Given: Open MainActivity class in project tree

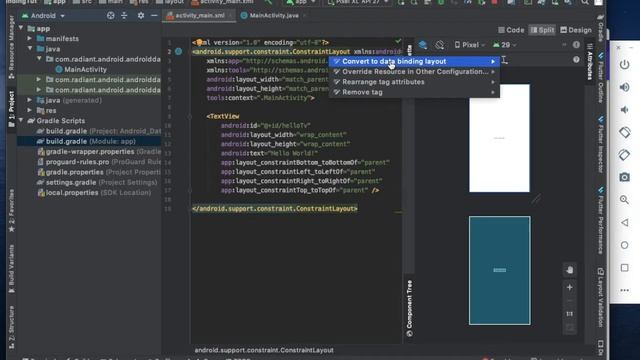Looking at the screenshot, I should coord(81,69).
